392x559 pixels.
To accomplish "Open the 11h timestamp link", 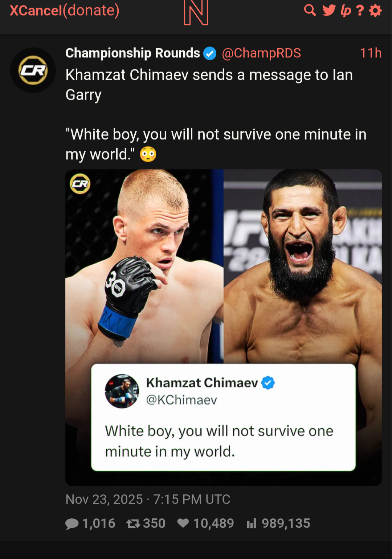I will coord(371,53).
